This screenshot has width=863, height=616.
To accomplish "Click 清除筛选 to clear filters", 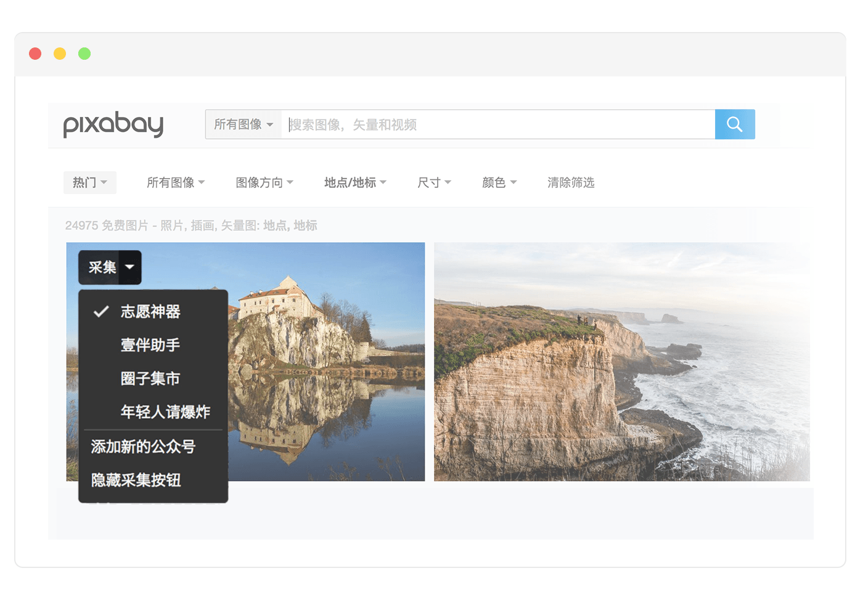I will [571, 182].
